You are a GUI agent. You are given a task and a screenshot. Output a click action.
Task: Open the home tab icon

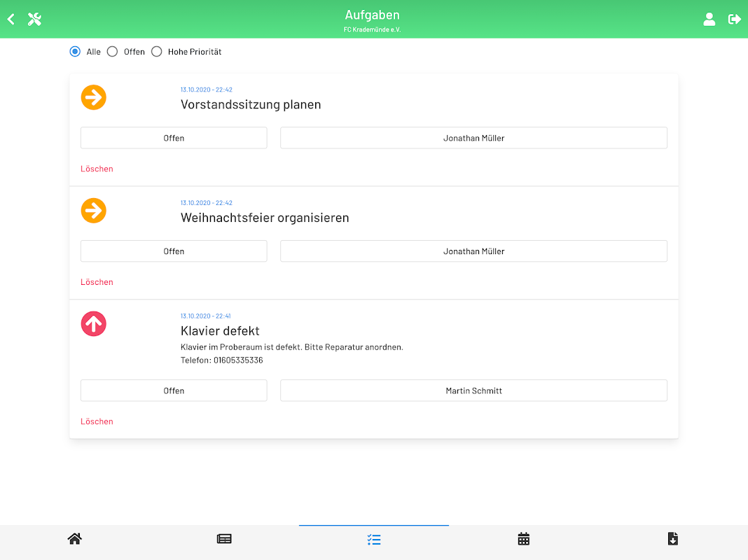[x=75, y=539]
